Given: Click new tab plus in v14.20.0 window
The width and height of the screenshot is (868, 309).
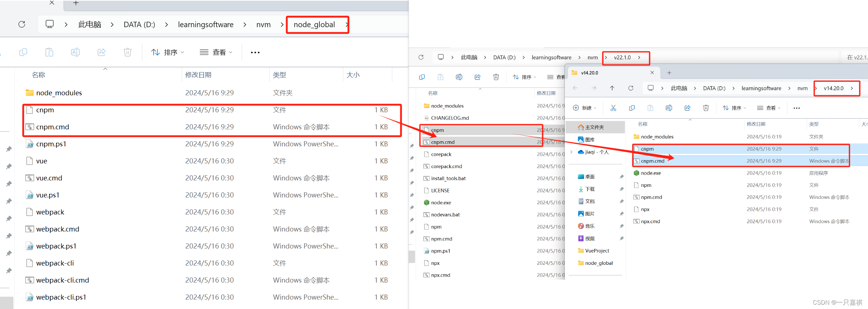Looking at the screenshot, I should tap(669, 72).
